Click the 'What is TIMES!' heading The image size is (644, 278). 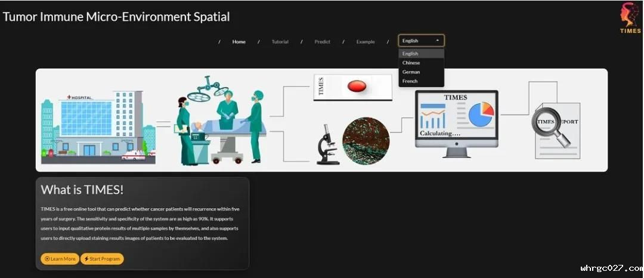coord(82,190)
